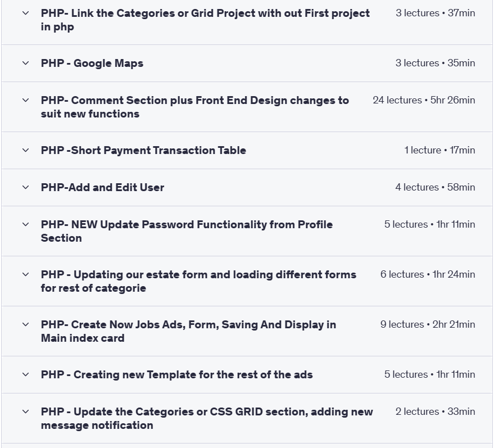Click the 9 lectures • 2hr 21min label
494x448 pixels.
tap(428, 324)
